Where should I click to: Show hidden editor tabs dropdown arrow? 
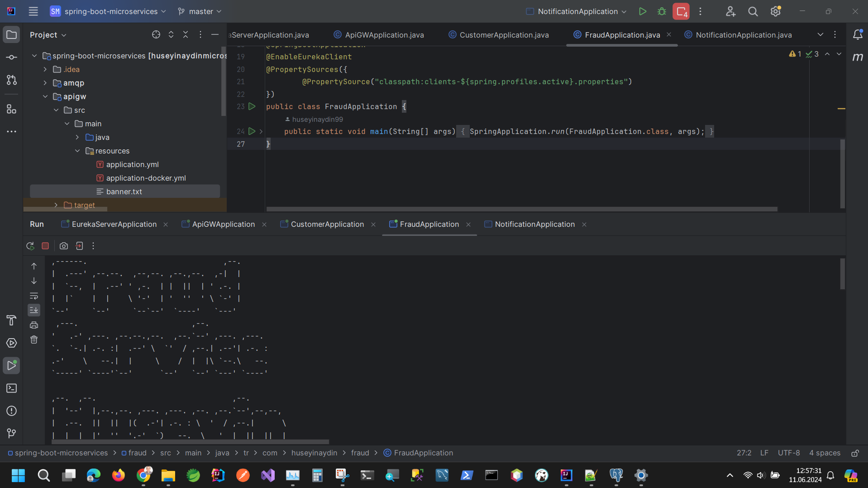[820, 34]
